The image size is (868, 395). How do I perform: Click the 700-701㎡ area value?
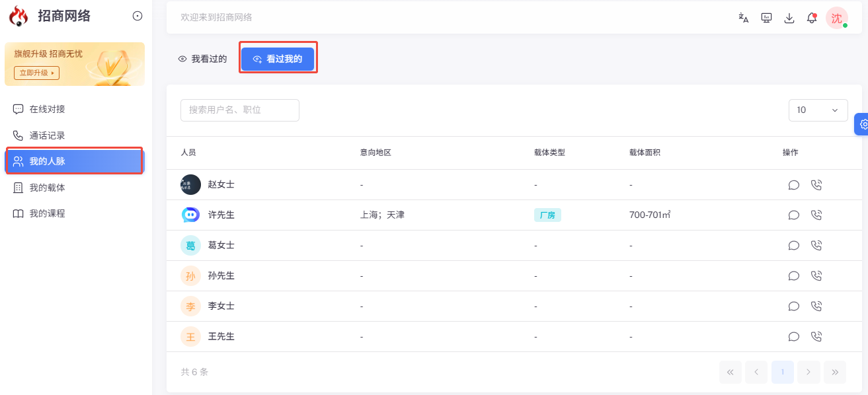tap(650, 215)
